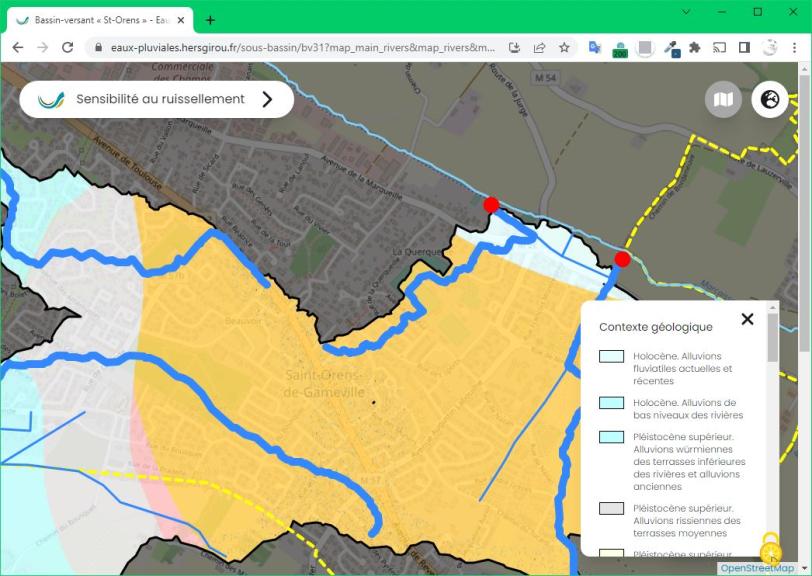The height and width of the screenshot is (576, 812).
Task: Open the browser extensions puzzle icon
Action: 694,47
